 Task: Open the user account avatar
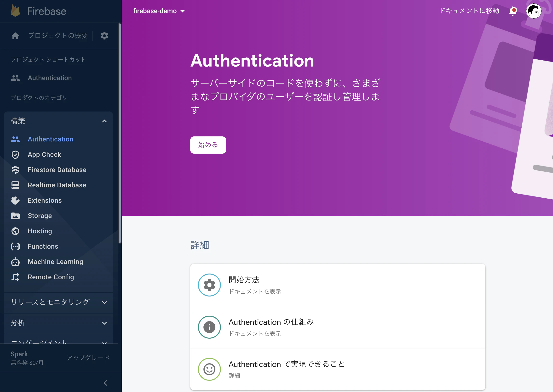(534, 11)
